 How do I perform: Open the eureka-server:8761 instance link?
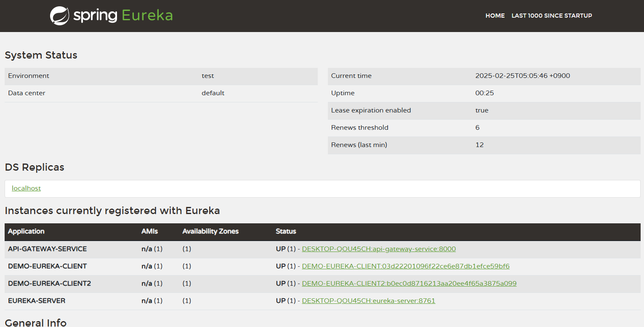coord(368,300)
